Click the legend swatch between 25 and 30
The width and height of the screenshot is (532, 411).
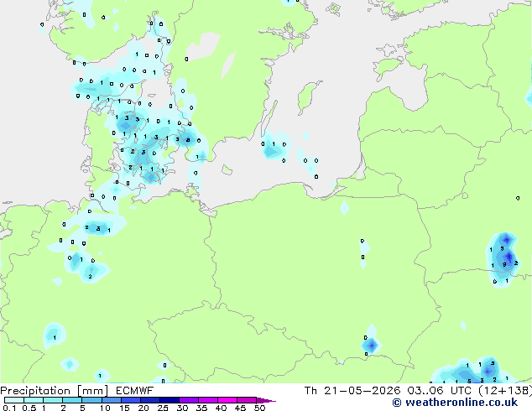169,400
